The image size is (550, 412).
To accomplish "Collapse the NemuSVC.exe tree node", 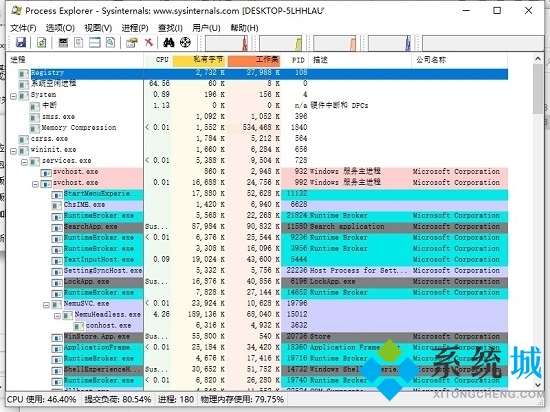I will (x=46, y=305).
